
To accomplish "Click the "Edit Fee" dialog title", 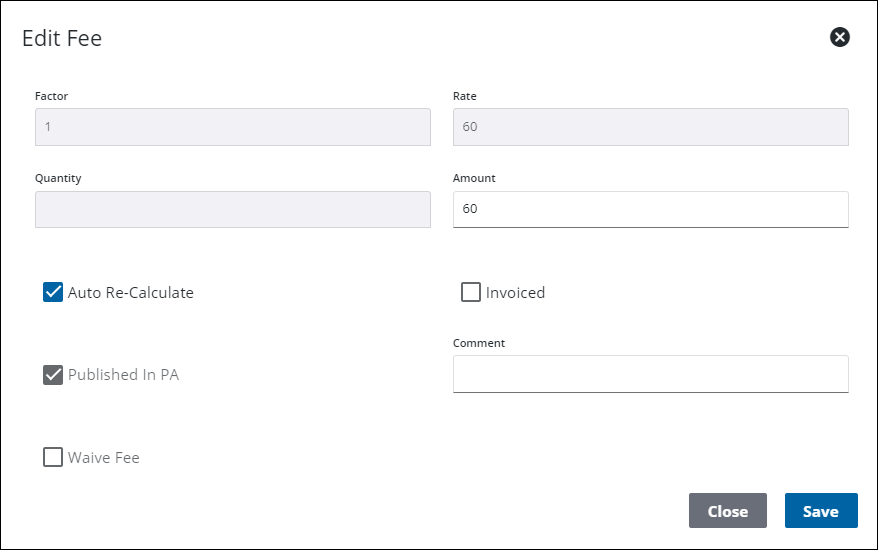I will tap(62, 38).
